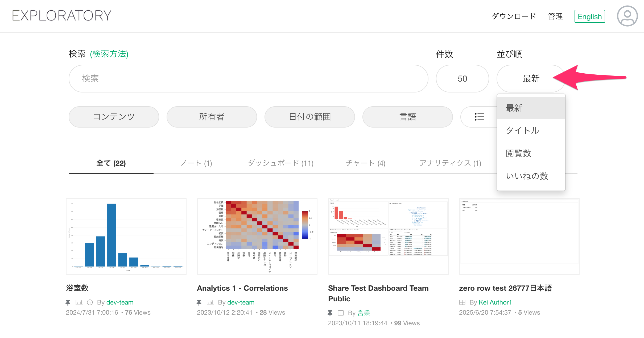
Task: Select 最新 in the sort menu
Action: point(531,108)
